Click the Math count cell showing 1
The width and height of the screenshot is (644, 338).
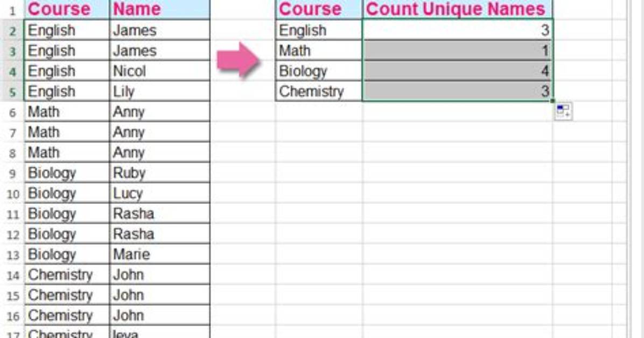[457, 51]
